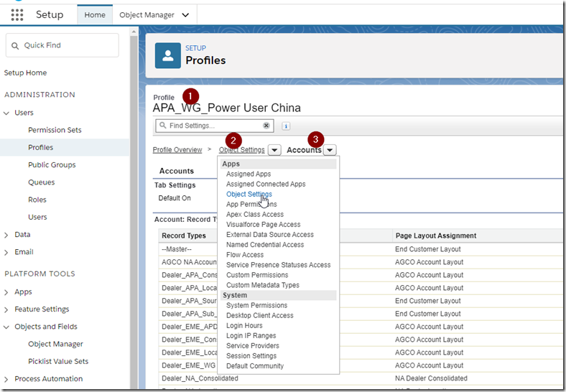Select Desktop Client Access menu item
The width and height of the screenshot is (566, 392).
click(x=259, y=315)
